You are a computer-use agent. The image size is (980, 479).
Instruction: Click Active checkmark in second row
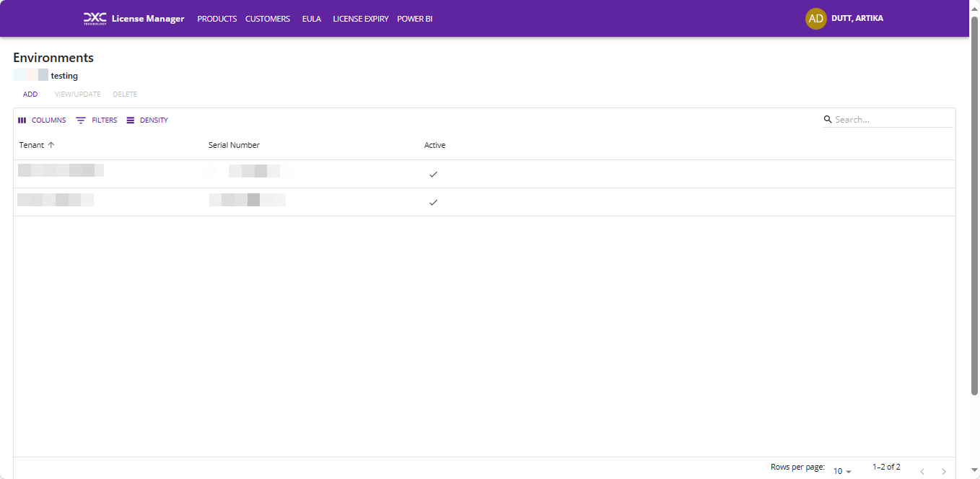click(x=433, y=202)
